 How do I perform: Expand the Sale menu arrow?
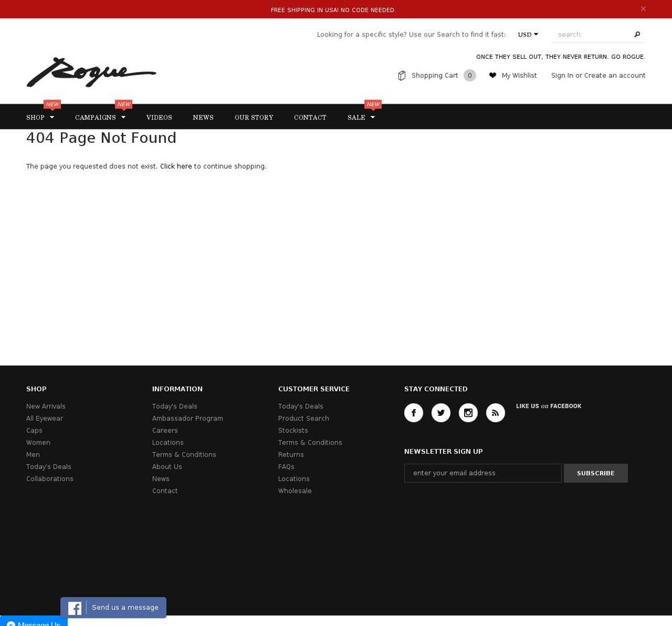click(x=372, y=117)
